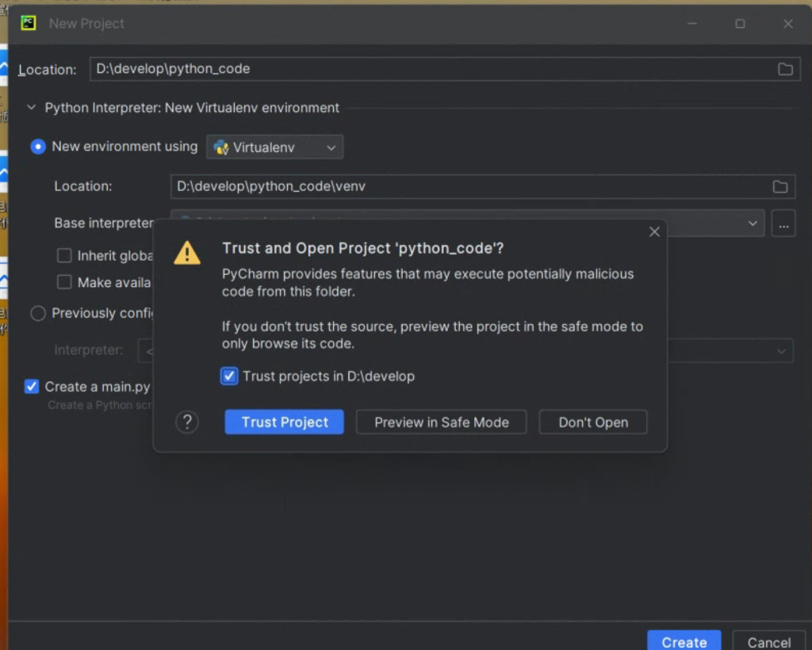Click the project Location path field
The height and width of the screenshot is (650, 812).
coord(428,69)
